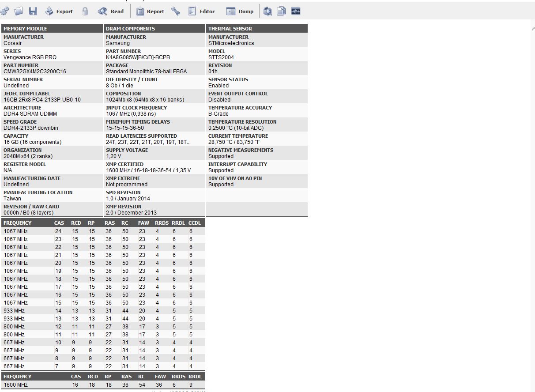Click the padlock icon in toolbar
Image resolution: width=535 pixels, height=392 pixels.
(85, 11)
